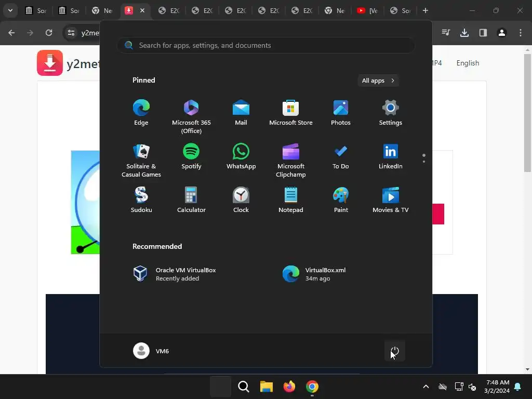Switch to Chrome in the taskbar
Screen dimensions: 532x399
tap(312, 387)
